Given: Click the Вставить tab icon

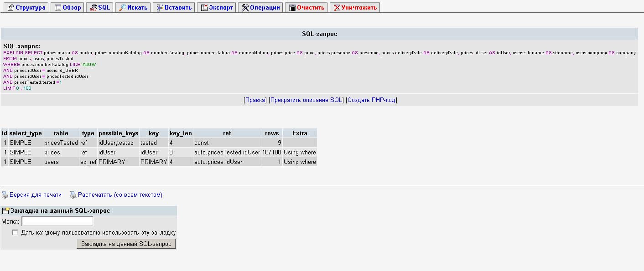Looking at the screenshot, I should pos(160,8).
